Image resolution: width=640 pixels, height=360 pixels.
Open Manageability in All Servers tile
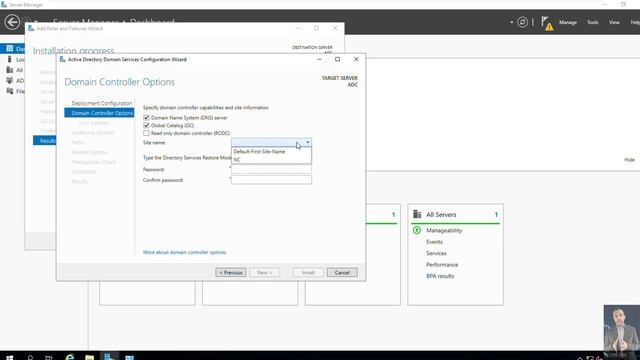click(444, 231)
